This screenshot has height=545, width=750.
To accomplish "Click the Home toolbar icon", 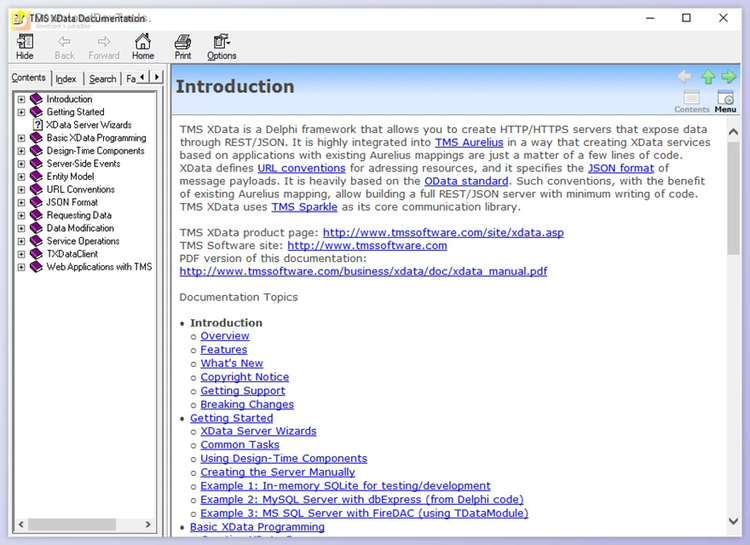I will [143, 47].
